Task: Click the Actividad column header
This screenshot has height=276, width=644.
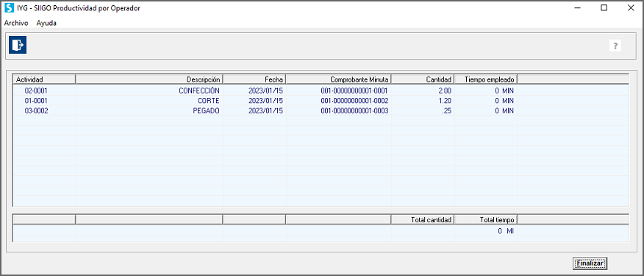Action: coord(44,79)
